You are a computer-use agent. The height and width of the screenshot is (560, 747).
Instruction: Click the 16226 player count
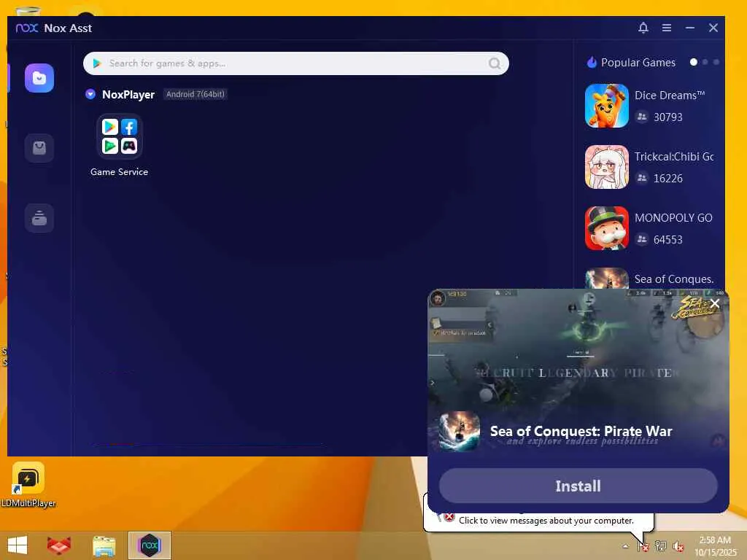668,179
